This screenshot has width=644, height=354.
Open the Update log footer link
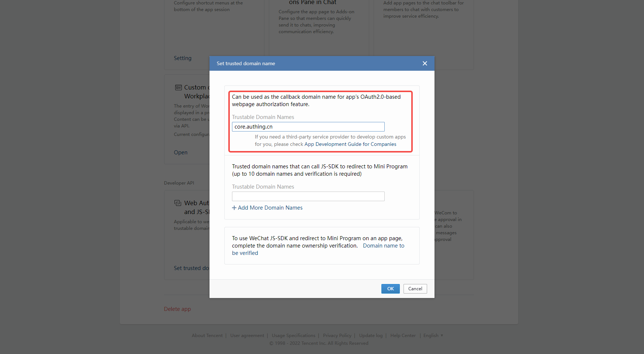[x=371, y=336]
